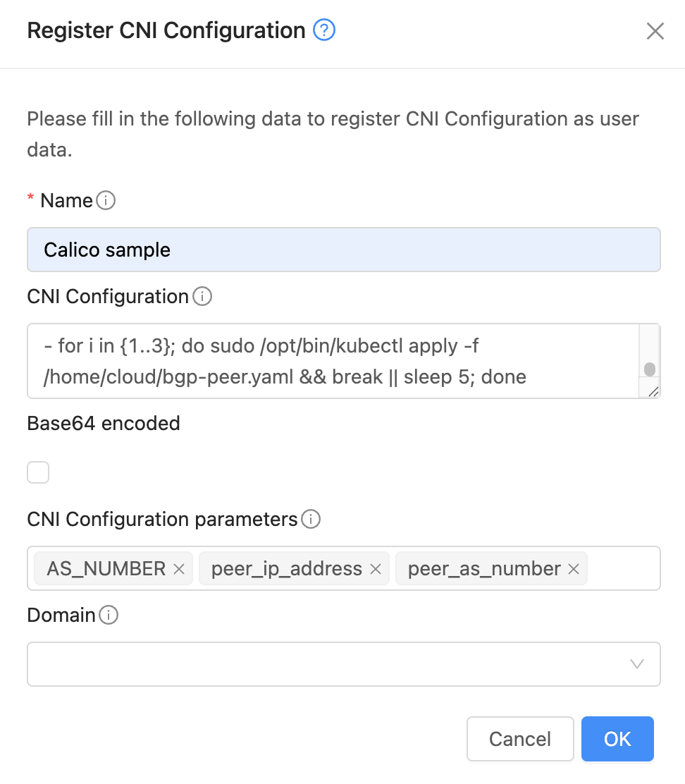Screen dimensions: 685x784
Task: View info tooltip beside CNI Configuration
Action: pyautogui.click(x=202, y=296)
